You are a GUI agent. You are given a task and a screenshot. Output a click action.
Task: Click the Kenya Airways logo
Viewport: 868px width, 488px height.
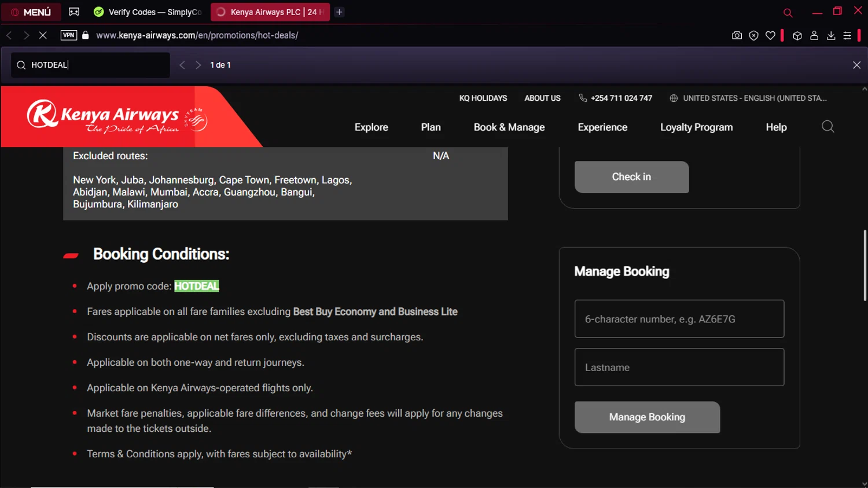click(117, 116)
